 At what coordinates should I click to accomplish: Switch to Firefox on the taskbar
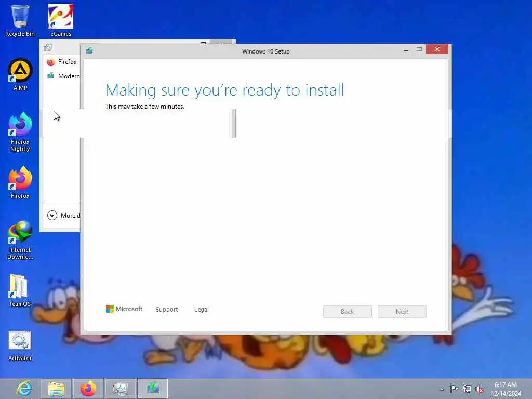tap(88, 389)
